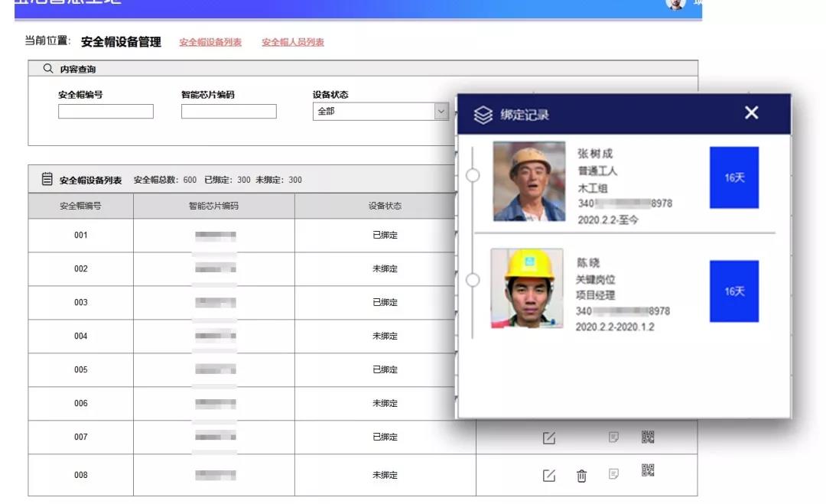Select timeline circle for 张树成 record

pos(473,176)
